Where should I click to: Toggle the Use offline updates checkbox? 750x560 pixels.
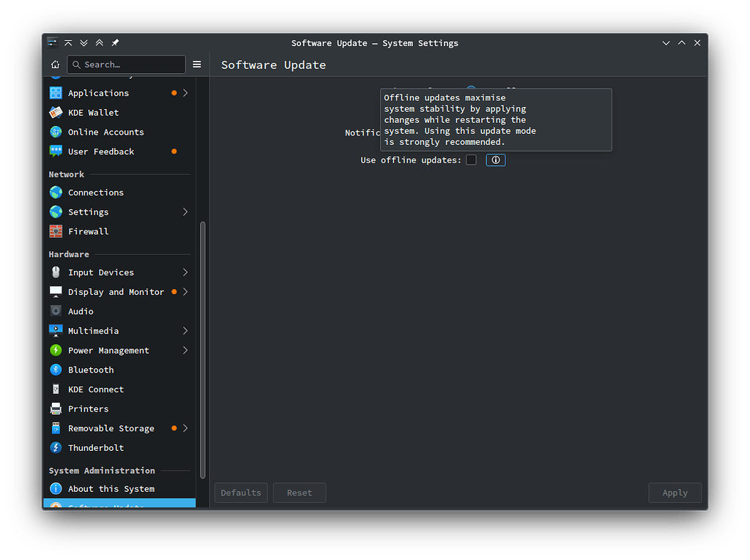(471, 160)
